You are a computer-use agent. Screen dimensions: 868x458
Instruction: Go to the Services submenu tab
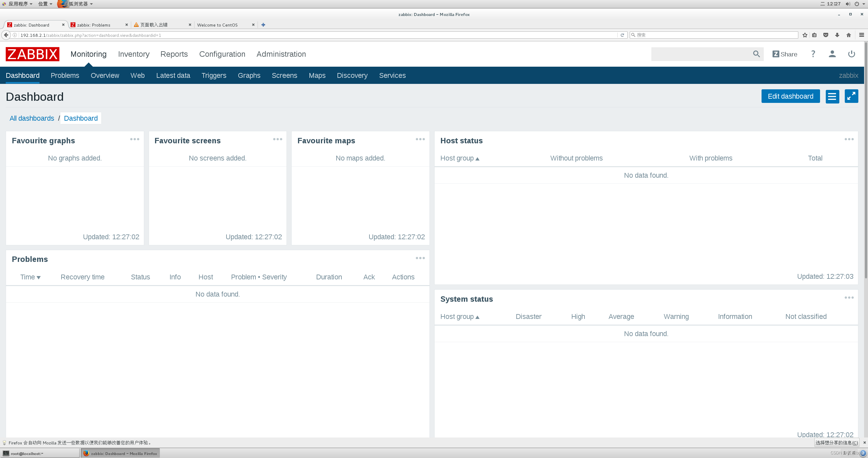click(392, 75)
